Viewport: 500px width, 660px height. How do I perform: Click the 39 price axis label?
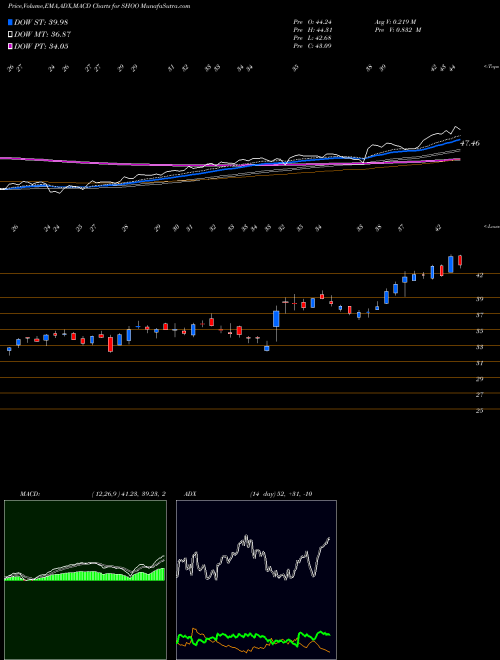coord(479,299)
